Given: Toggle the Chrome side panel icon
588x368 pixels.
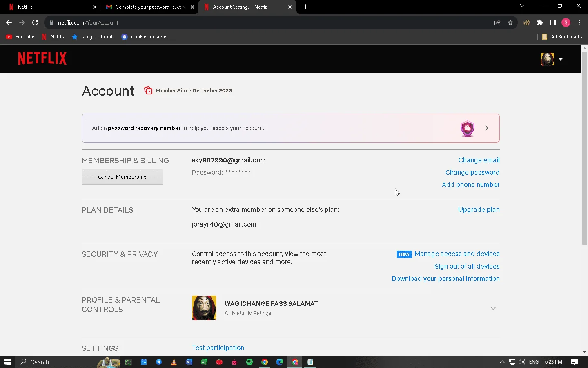Looking at the screenshot, I should (553, 22).
